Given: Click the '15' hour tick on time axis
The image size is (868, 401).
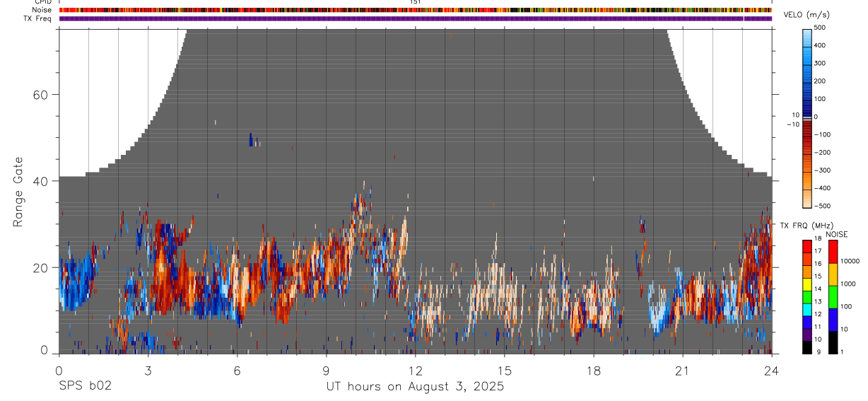Looking at the screenshot, I should (505, 370).
